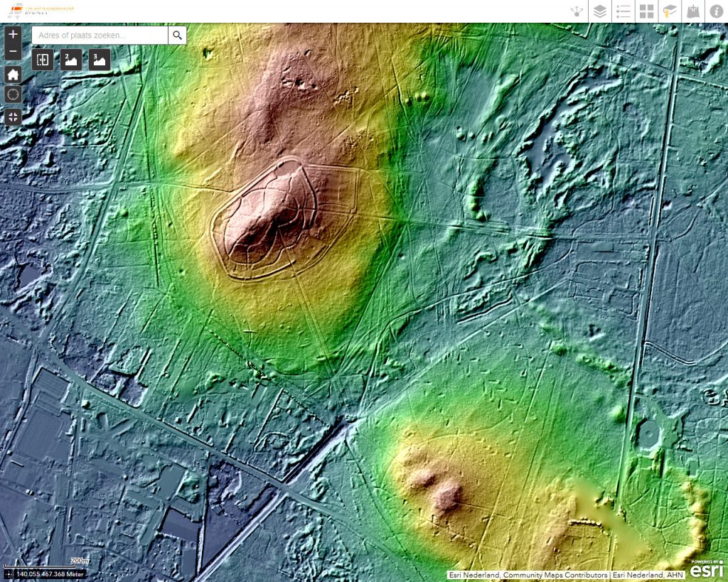This screenshot has width=728, height=582.
Task: Open the bookmarks book icon
Action: (x=670, y=11)
